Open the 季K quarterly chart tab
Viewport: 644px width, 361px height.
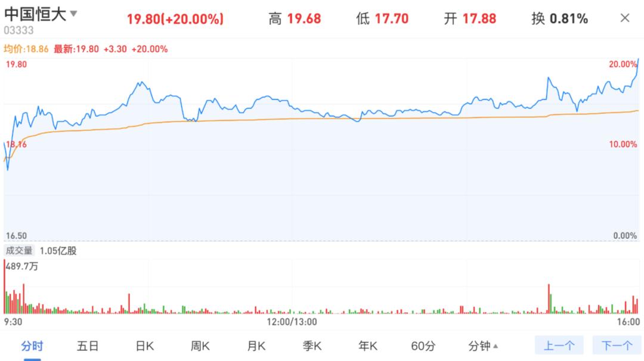click(x=311, y=346)
